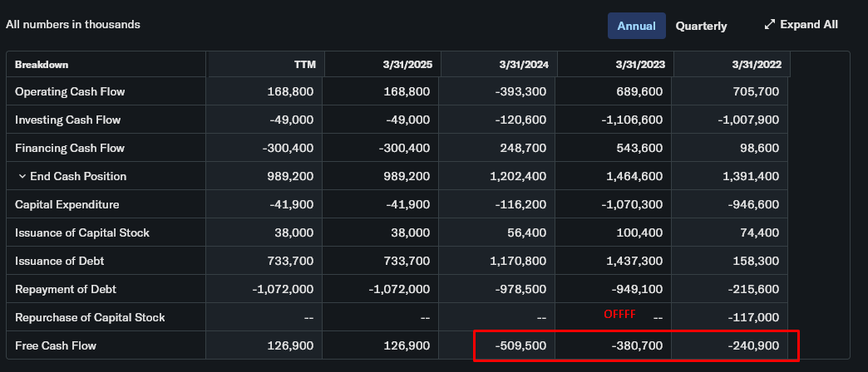Viewport: 868px width, 372px height.
Task: Click the -949,100 Repayment of Debt value
Action: (x=637, y=289)
